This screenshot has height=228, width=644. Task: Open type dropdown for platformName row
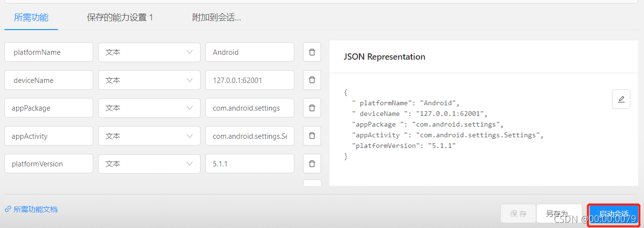[x=149, y=52]
